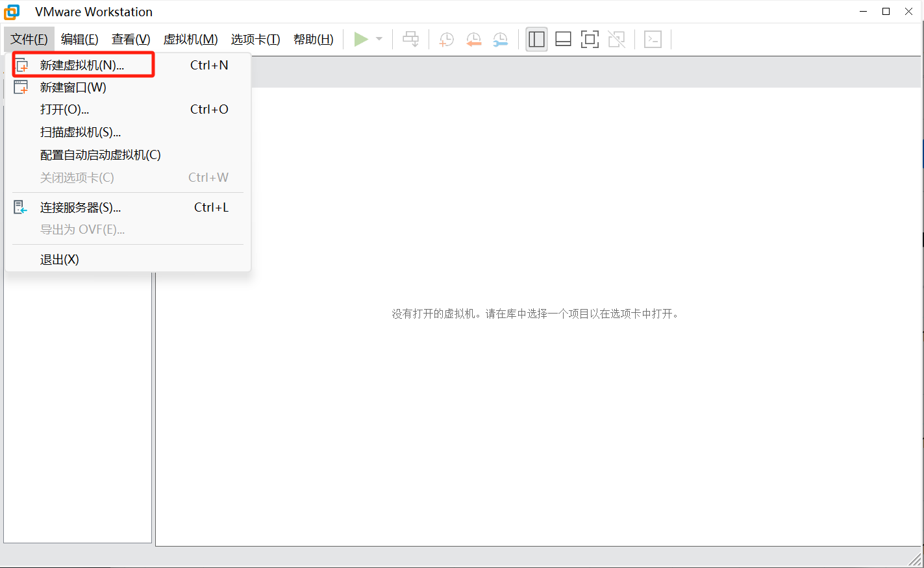Open the power options dropdown arrow
Image resolution: width=924 pixels, height=568 pixels.
(x=379, y=40)
